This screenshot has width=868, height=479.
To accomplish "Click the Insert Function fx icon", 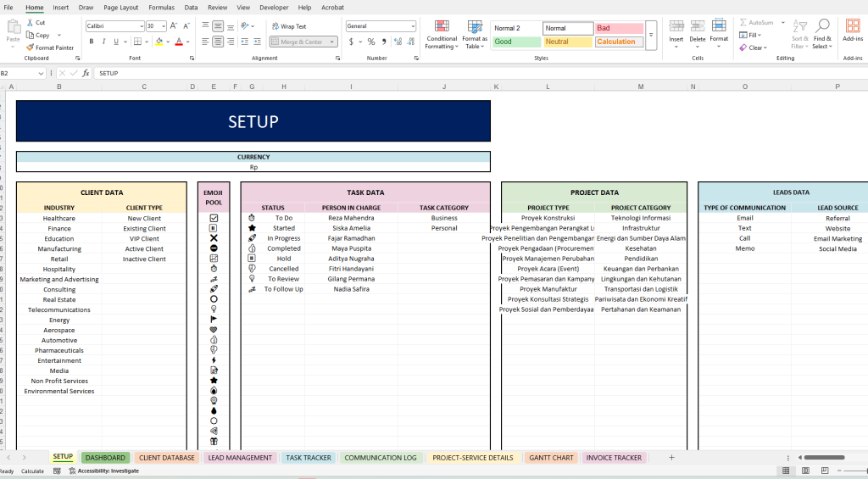I will 86,73.
